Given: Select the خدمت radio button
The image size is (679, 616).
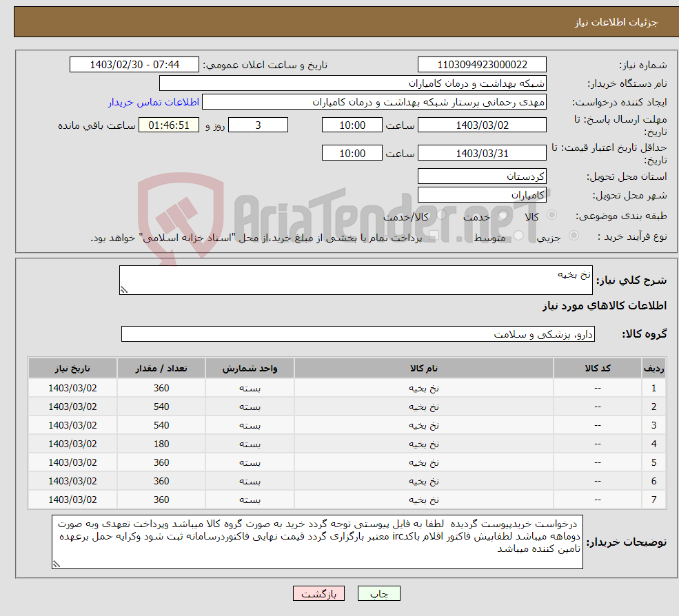Looking at the screenshot, I should coord(503,215).
